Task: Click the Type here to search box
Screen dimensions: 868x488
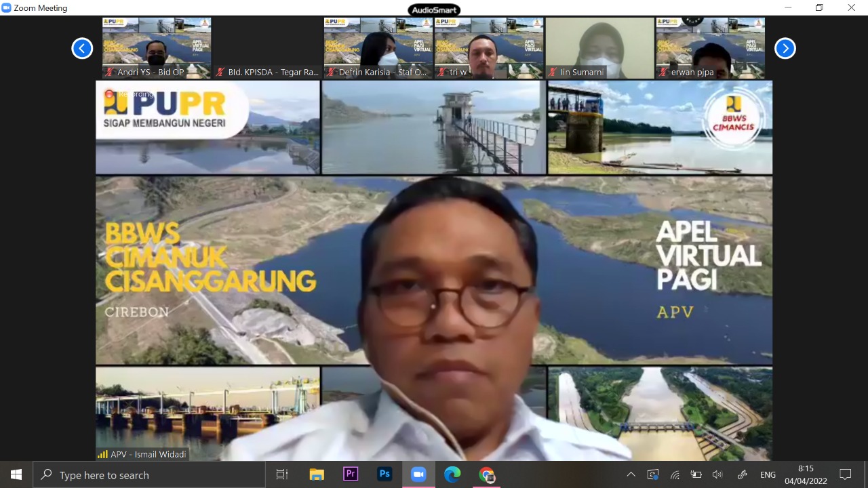Action: 149,475
